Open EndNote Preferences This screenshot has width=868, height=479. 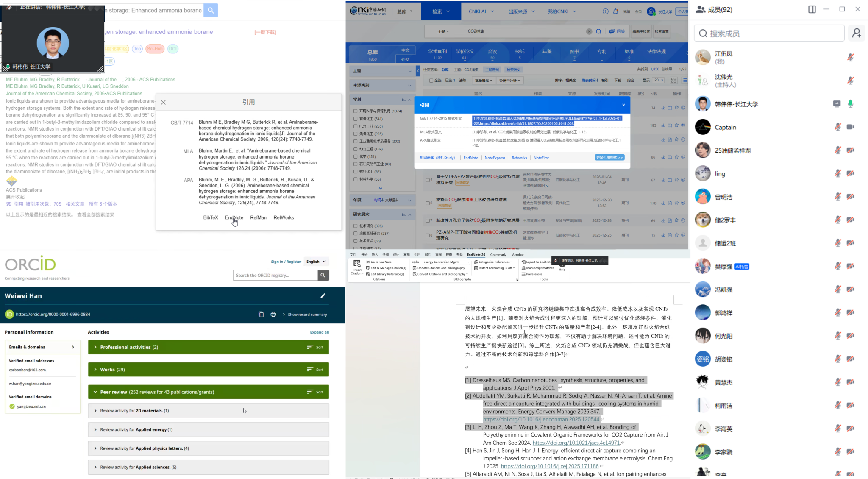tap(534, 274)
